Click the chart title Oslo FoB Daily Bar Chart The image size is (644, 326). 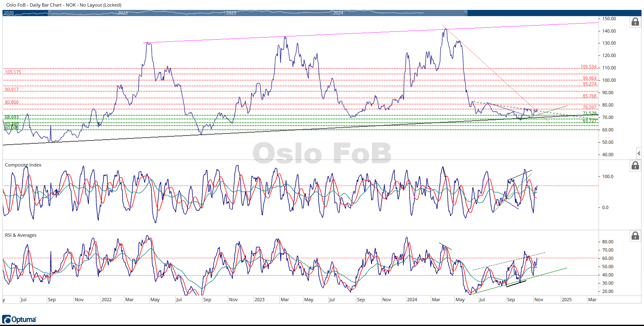point(64,5)
